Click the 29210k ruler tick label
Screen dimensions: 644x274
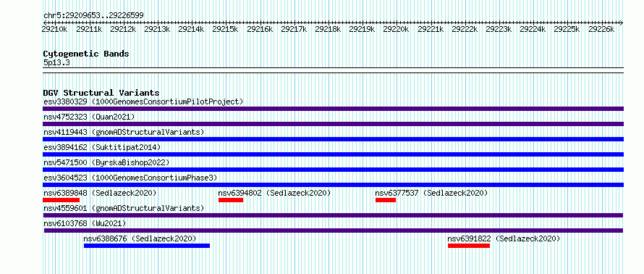pyautogui.click(x=55, y=29)
